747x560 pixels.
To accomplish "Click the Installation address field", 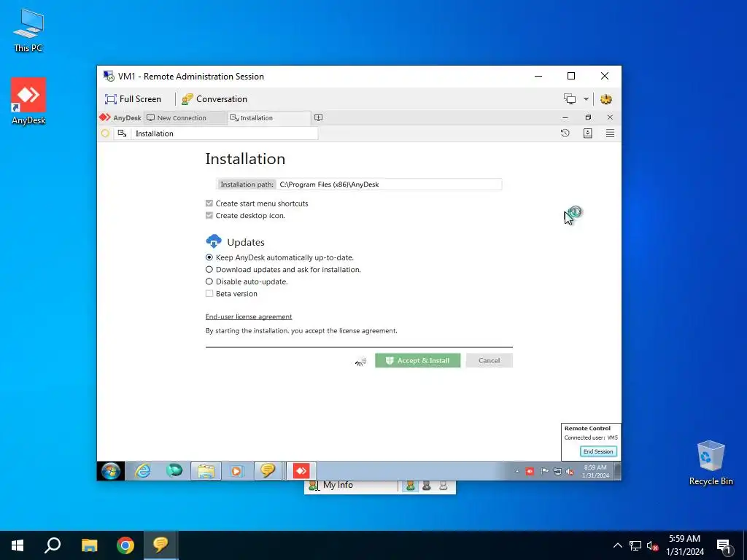I will click(224, 133).
